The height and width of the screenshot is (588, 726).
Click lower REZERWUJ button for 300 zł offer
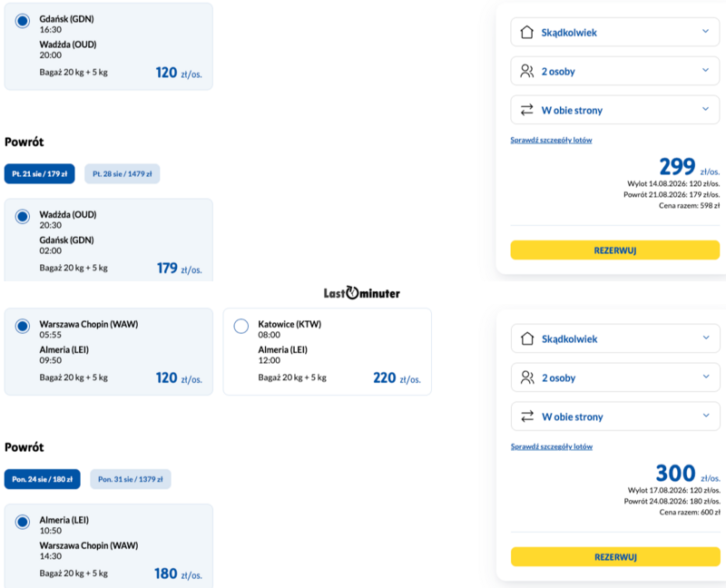(x=615, y=556)
